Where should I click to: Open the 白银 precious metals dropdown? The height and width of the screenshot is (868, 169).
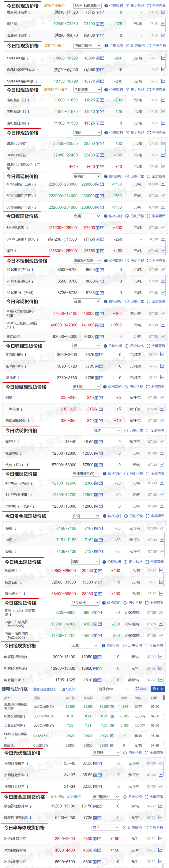(x=86, y=516)
